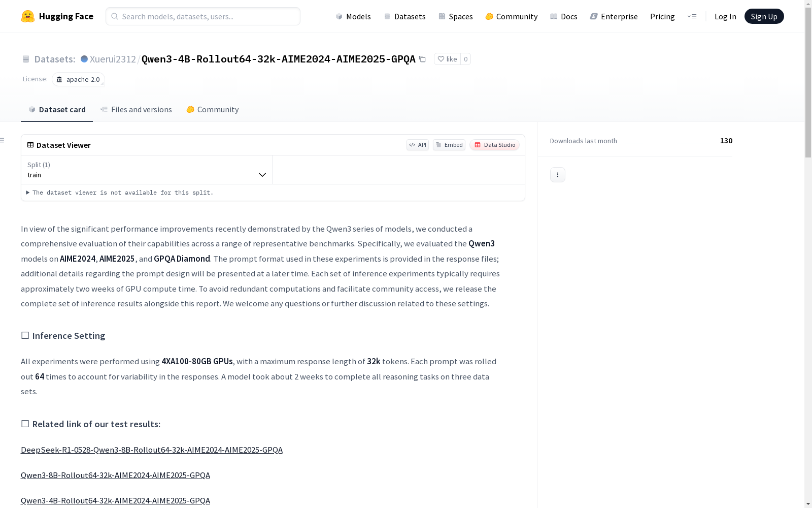812x508 pixels.
Task: Open the Community nav item in the header
Action: click(x=511, y=16)
